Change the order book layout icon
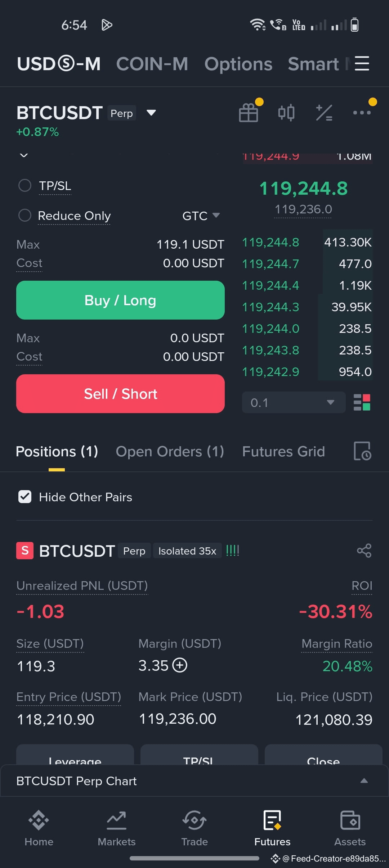Viewport: 389px width, 868px height. click(362, 402)
